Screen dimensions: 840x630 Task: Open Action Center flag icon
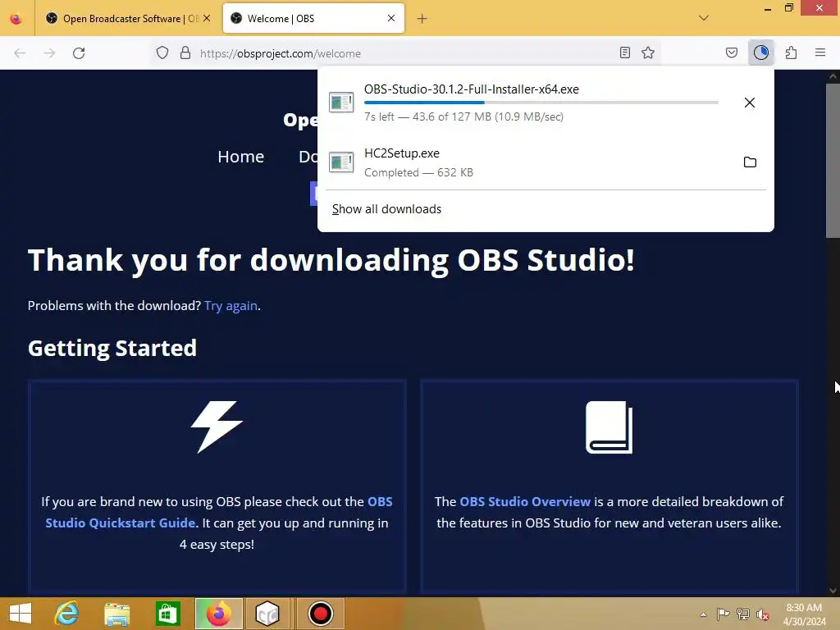723,614
